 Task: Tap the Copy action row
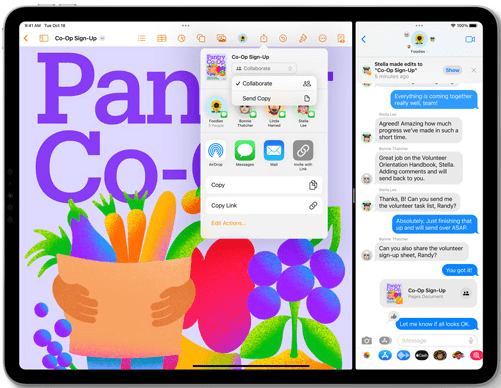coord(264,185)
